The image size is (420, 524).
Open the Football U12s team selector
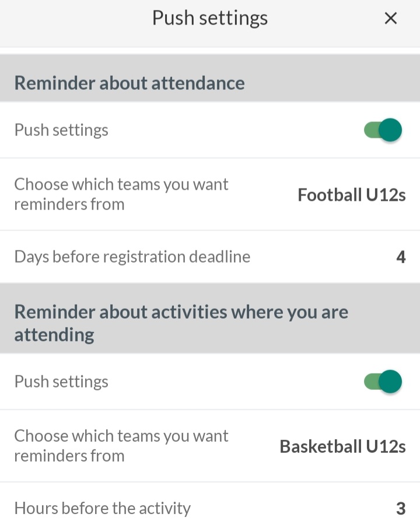click(x=351, y=194)
